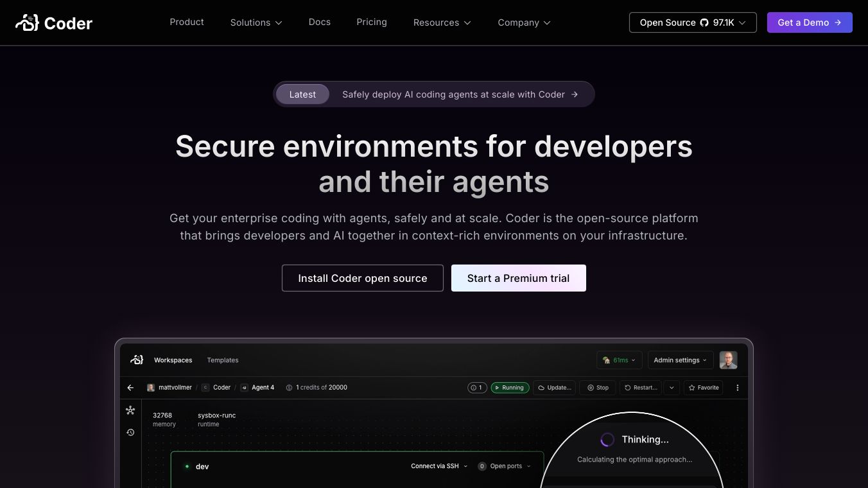Click the Latest badge in announcement banner

(x=302, y=94)
